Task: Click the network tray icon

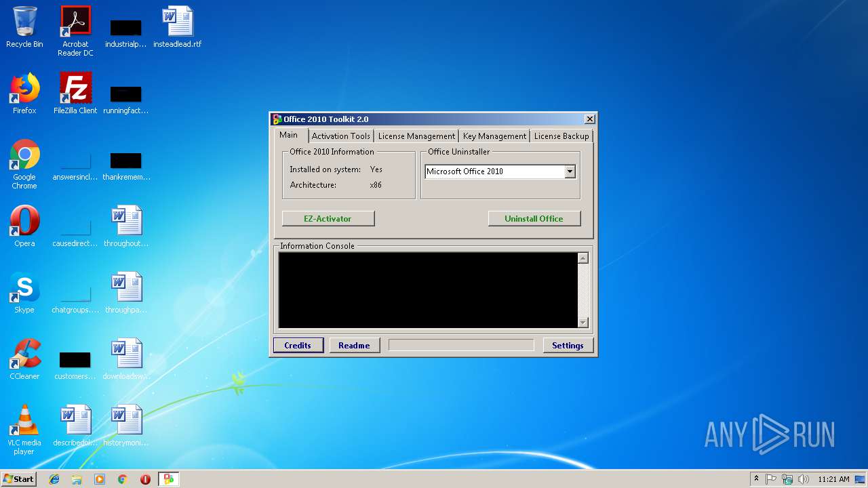Action: [x=787, y=479]
